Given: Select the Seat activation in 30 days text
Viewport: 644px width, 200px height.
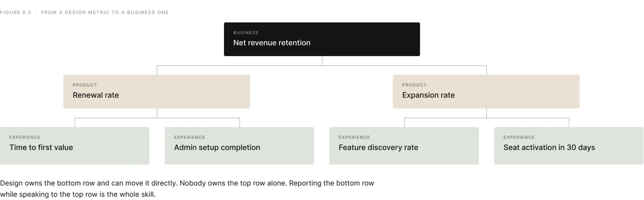Looking at the screenshot, I should pos(549,147).
